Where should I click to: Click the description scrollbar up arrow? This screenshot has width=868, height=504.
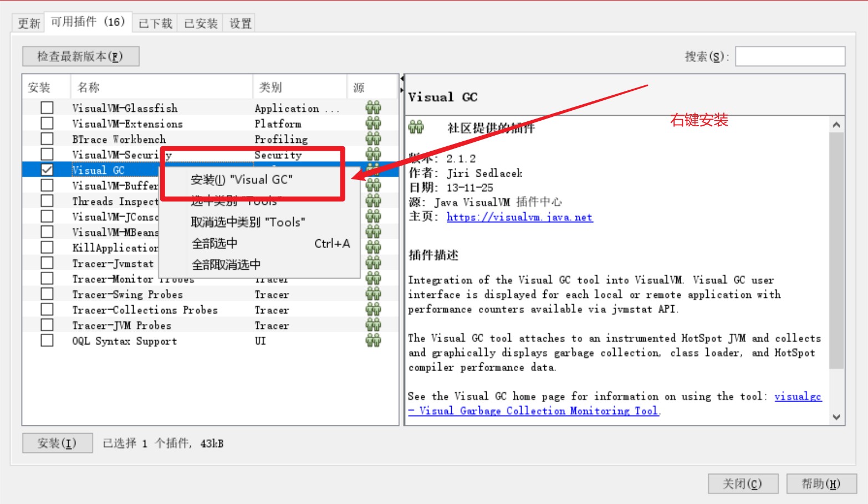coord(836,125)
